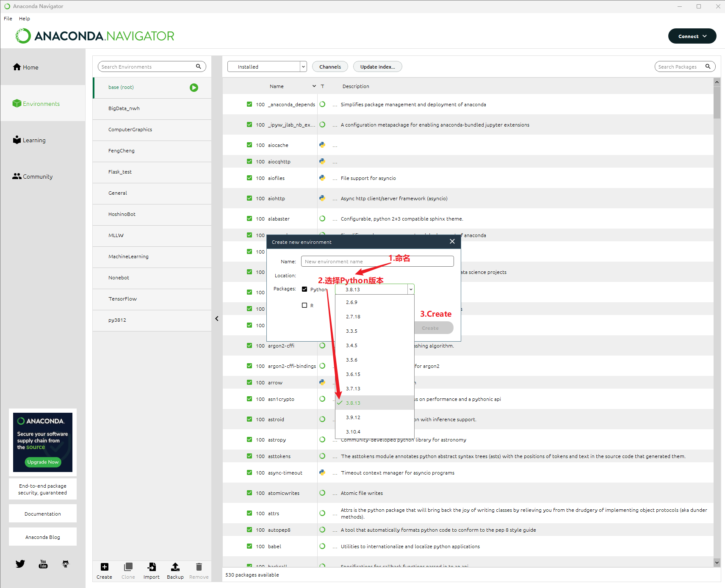Image resolution: width=725 pixels, height=588 pixels.
Task: Check the R package checkbox in dialog
Action: point(304,305)
